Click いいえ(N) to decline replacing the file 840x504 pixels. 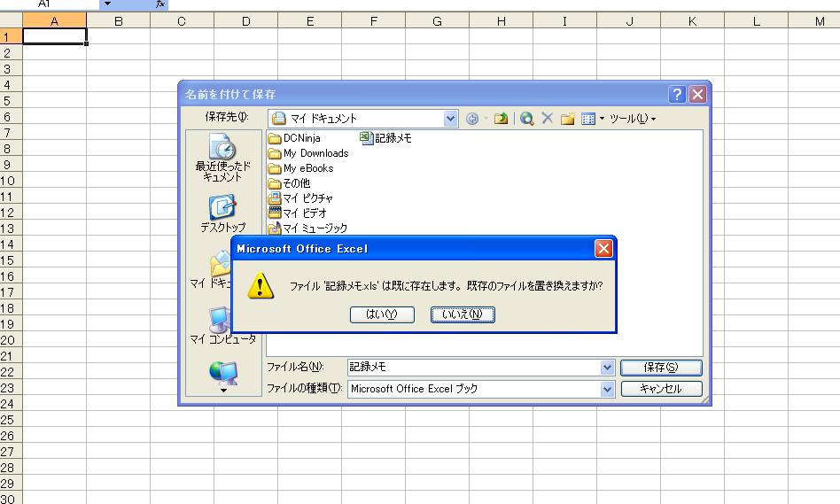(x=463, y=314)
